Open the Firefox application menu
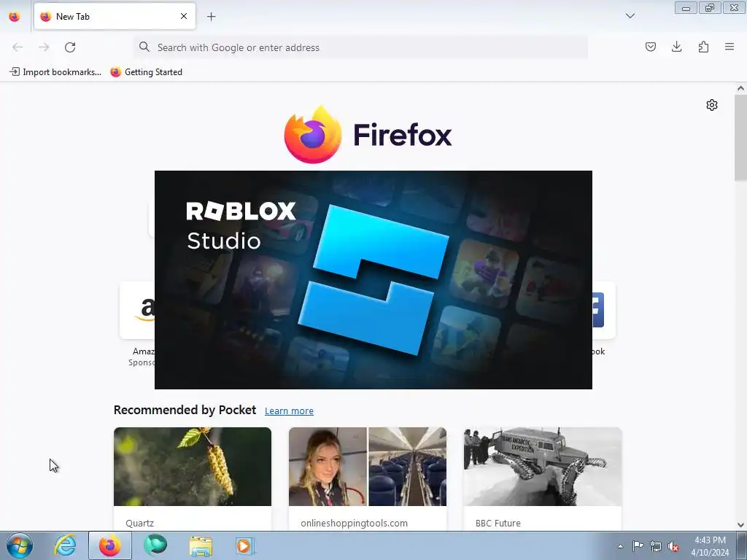Image resolution: width=747 pixels, height=560 pixels. point(729,47)
